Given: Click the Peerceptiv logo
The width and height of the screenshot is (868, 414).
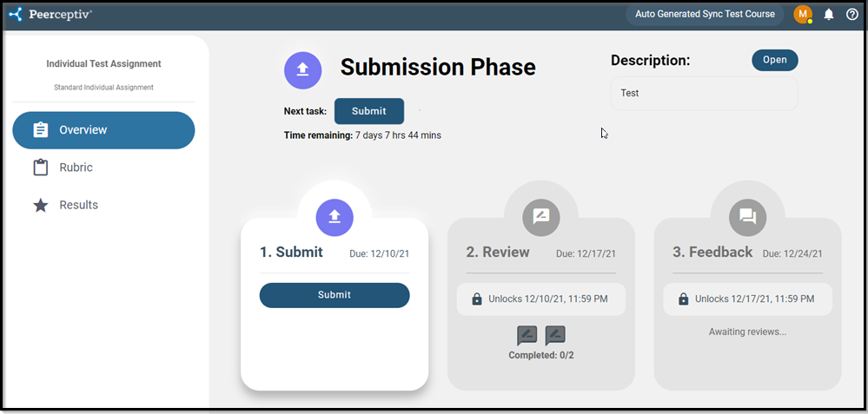Looking at the screenshot, I should pyautogui.click(x=50, y=14).
